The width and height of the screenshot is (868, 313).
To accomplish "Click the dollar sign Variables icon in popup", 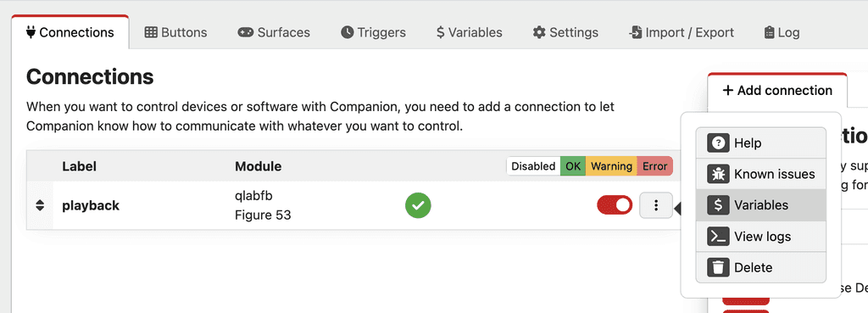I will point(718,205).
